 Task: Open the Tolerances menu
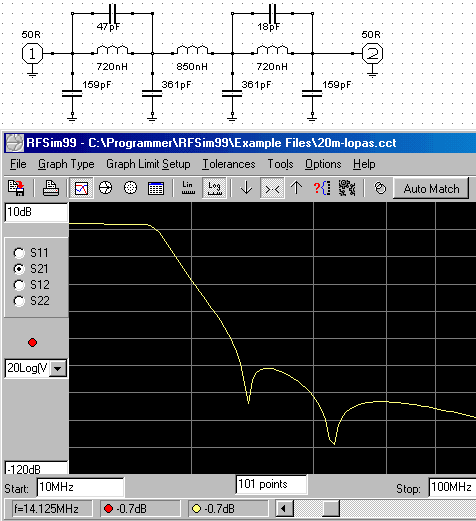[229, 164]
